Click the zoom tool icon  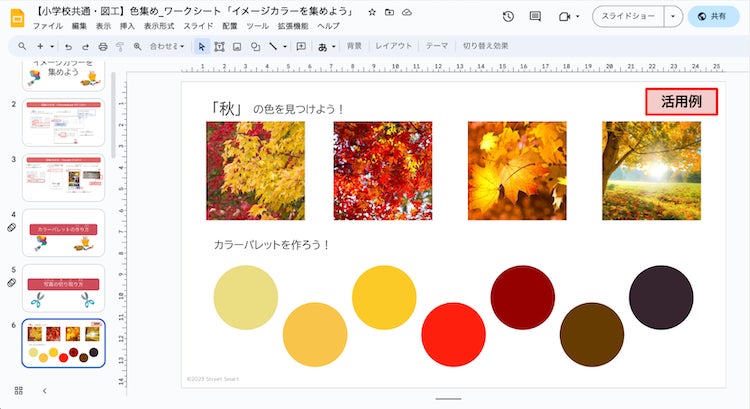pyautogui.click(x=137, y=46)
